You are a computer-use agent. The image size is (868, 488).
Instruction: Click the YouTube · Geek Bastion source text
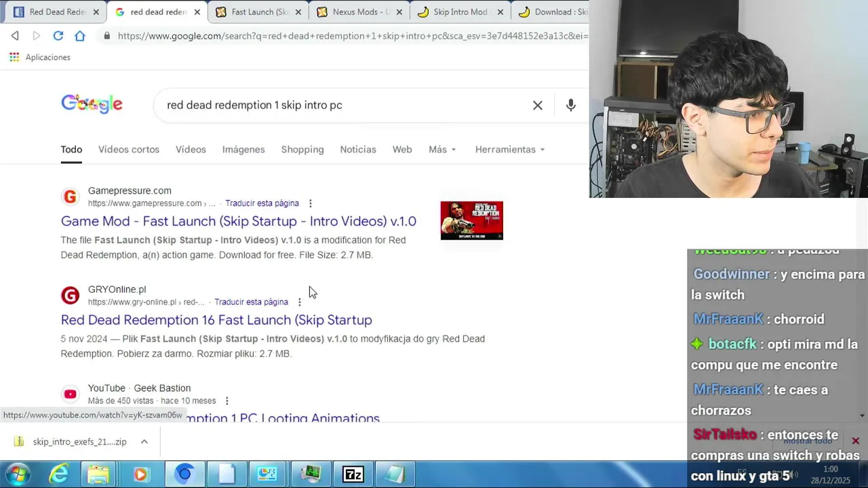coord(139,388)
